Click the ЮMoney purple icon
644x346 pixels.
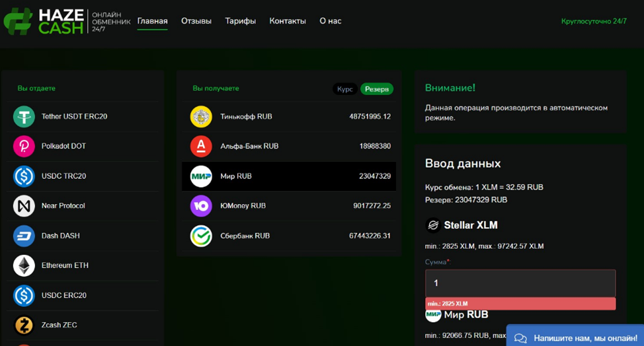click(201, 206)
